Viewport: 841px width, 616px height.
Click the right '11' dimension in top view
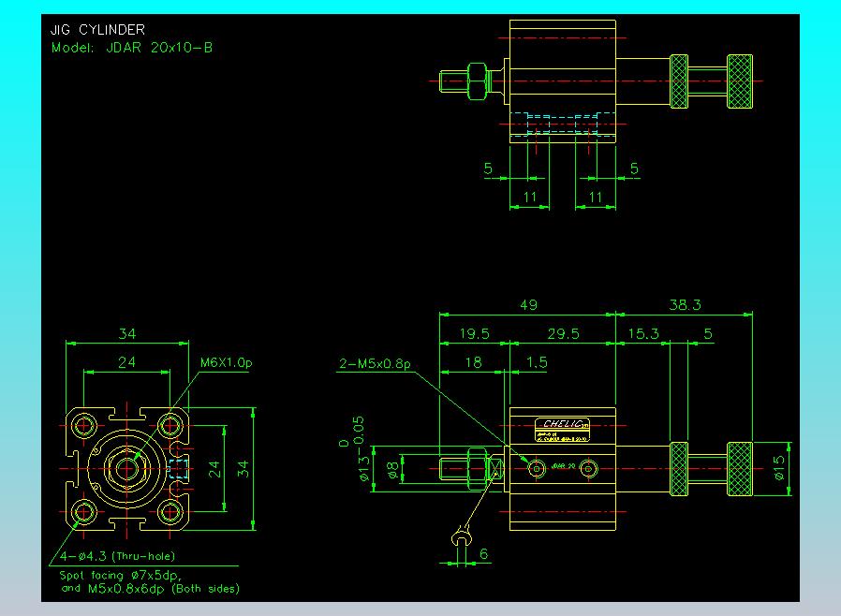596,197
